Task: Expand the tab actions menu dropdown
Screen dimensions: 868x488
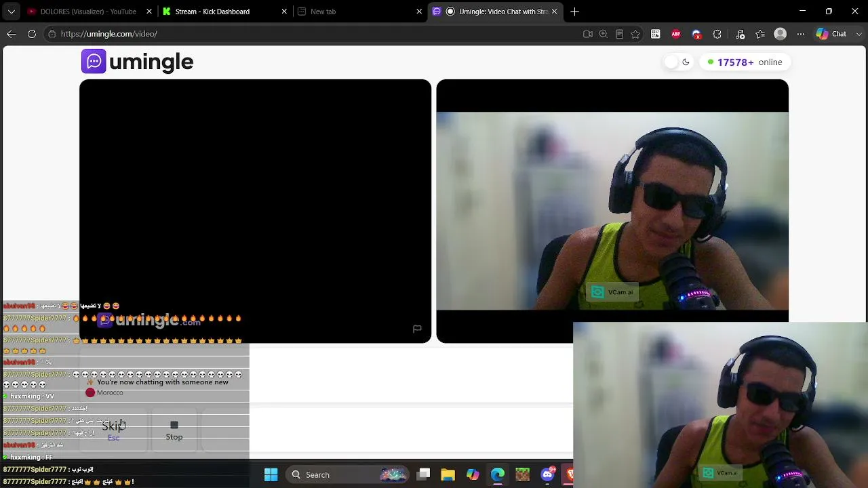Action: coord(11,12)
